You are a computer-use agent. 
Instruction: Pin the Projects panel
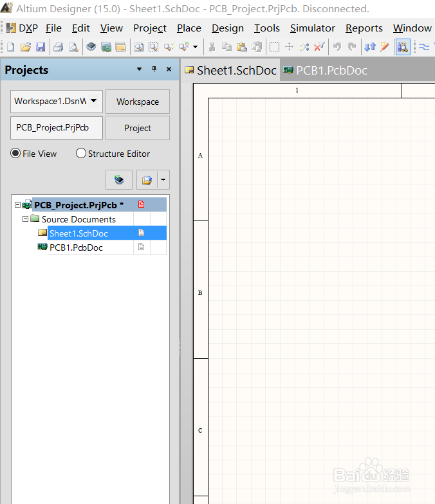154,69
